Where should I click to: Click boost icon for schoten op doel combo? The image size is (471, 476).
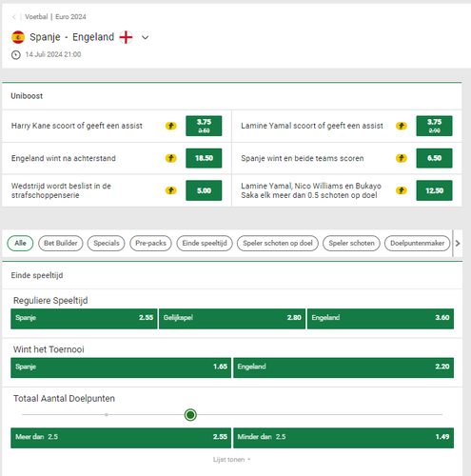(x=402, y=190)
